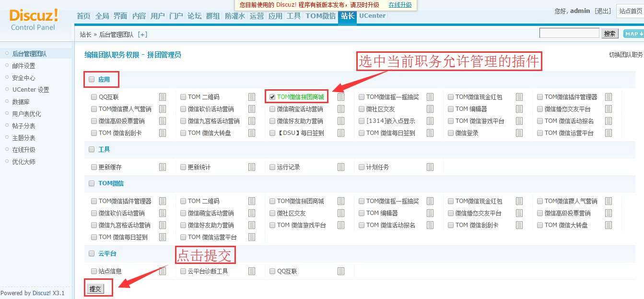
Task: Click the list icon beside QQ互联 in 应用
Action: click(163, 97)
